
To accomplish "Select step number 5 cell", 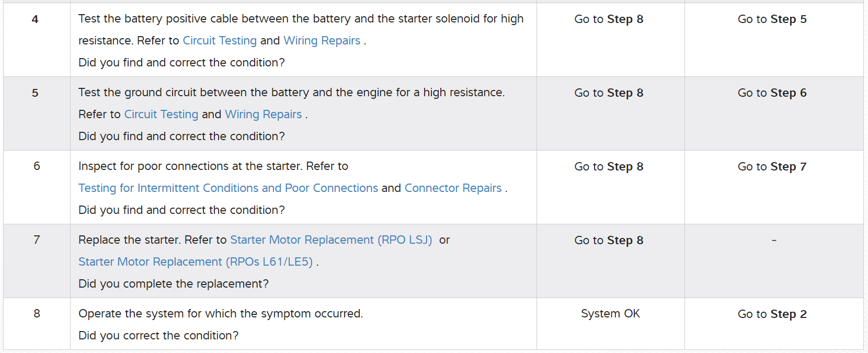I will pyautogui.click(x=35, y=93).
